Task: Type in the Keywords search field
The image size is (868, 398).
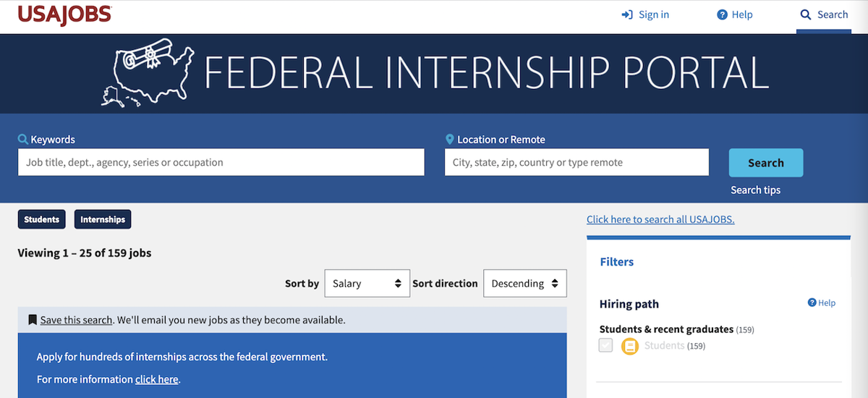Action: [x=221, y=162]
